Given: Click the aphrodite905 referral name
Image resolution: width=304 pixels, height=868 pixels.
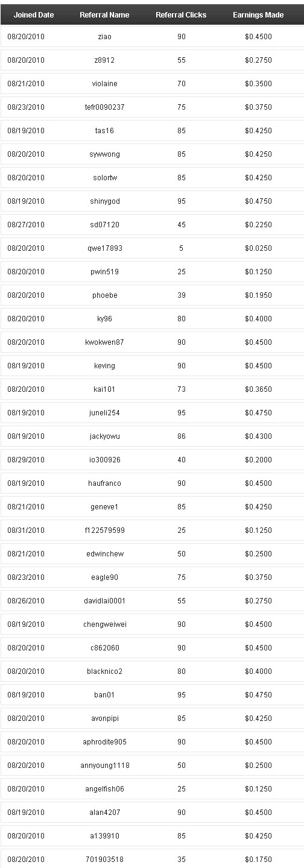Looking at the screenshot, I should pos(104,742).
